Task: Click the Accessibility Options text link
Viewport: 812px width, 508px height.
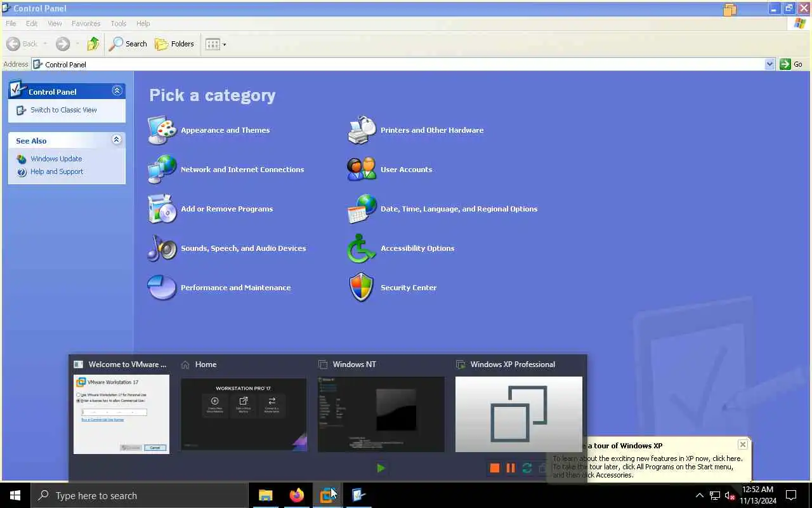Action: coord(417,248)
